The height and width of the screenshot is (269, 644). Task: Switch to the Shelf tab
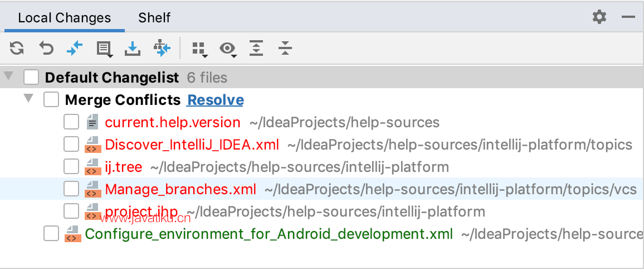click(154, 18)
